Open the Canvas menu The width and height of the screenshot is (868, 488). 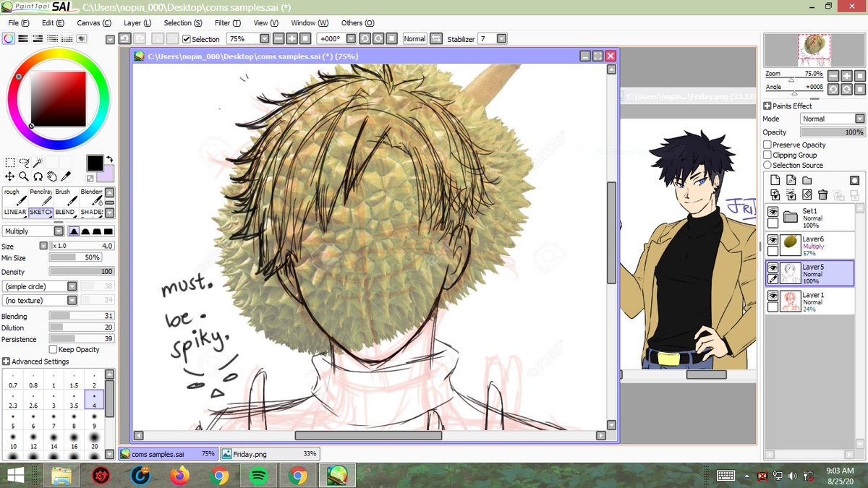94,22
